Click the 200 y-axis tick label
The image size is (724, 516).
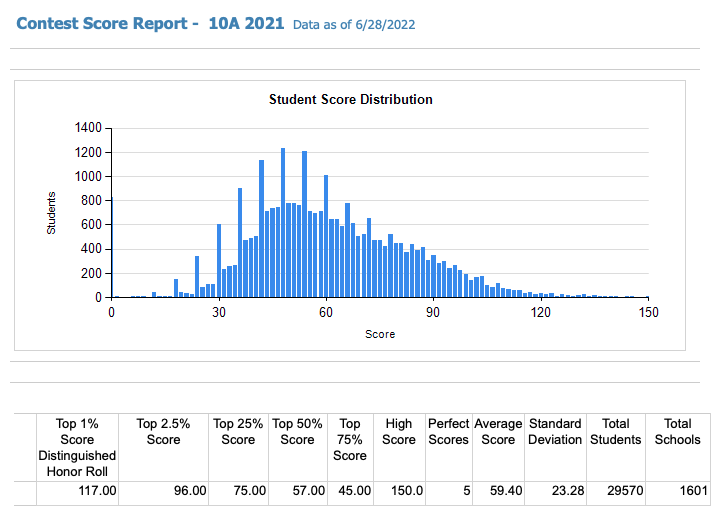point(91,273)
